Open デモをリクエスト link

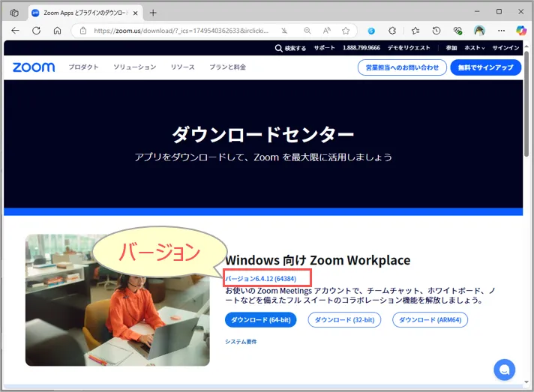click(409, 48)
